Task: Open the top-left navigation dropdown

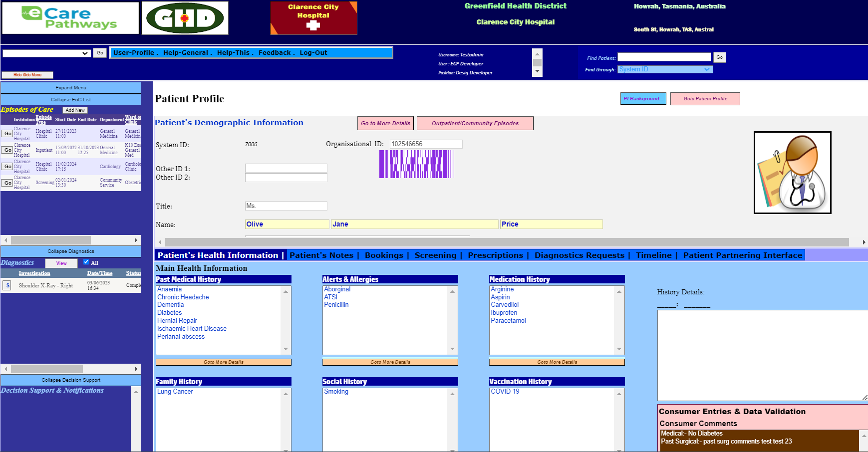Action: [46, 53]
